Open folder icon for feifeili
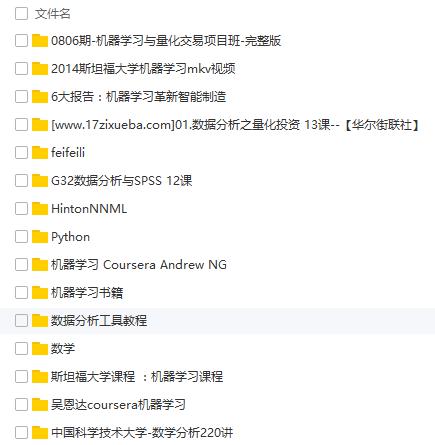 40,153
